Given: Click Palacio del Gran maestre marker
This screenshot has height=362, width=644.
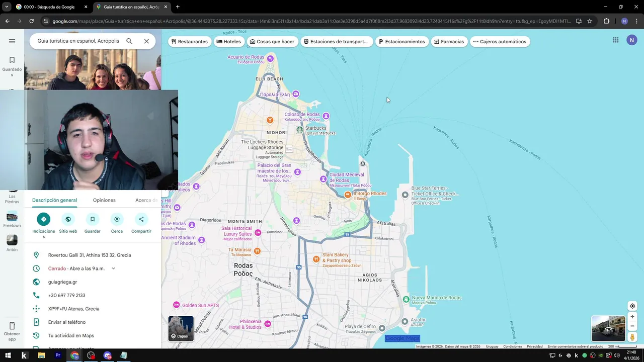Looking at the screenshot, I should [x=297, y=172].
